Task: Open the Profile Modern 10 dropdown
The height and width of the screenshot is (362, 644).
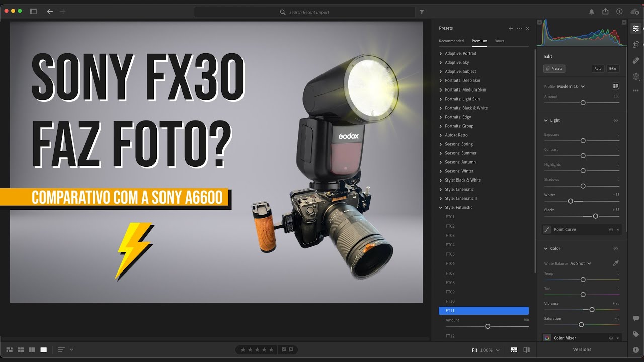Action: 571,86
